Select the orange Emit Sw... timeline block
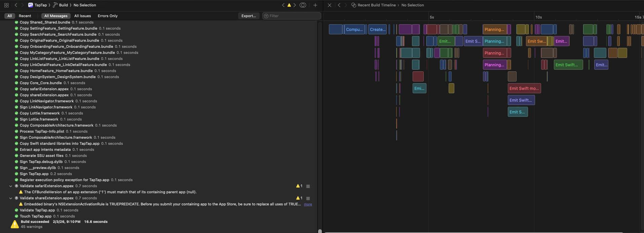Image resolution: width=644 pixels, height=233 pixels. tap(536, 41)
